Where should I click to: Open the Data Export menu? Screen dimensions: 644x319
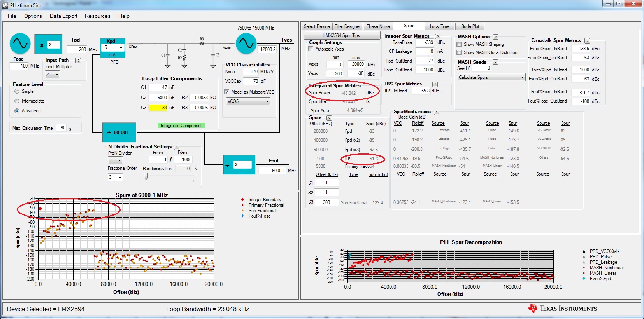[x=63, y=16]
